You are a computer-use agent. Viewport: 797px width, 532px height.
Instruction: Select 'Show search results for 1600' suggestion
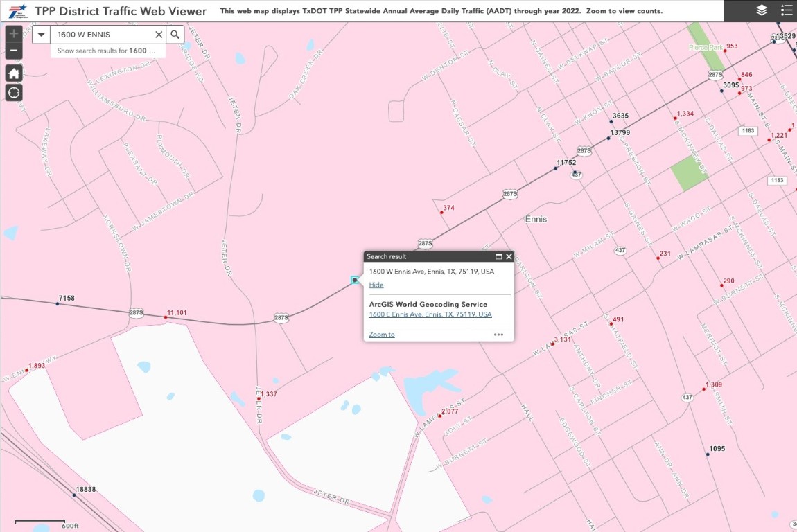coord(107,51)
